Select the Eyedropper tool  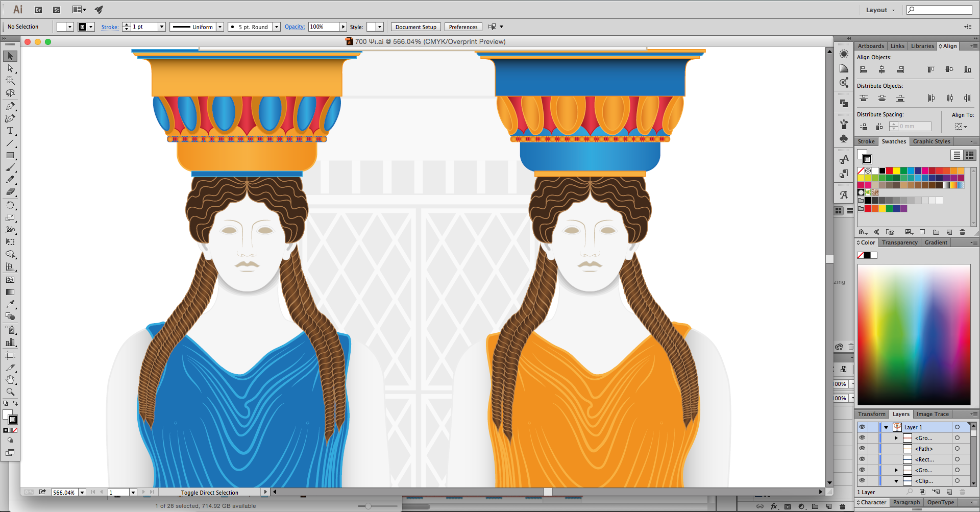[x=10, y=304]
